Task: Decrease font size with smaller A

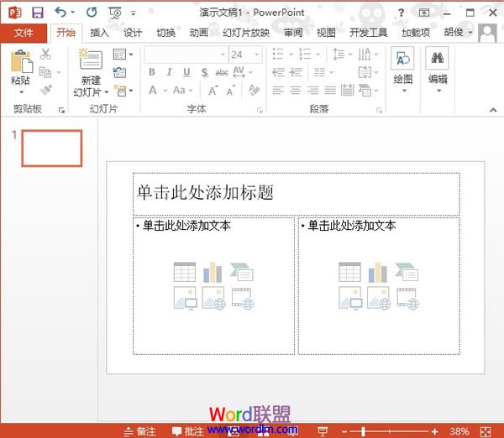Action: [230, 91]
